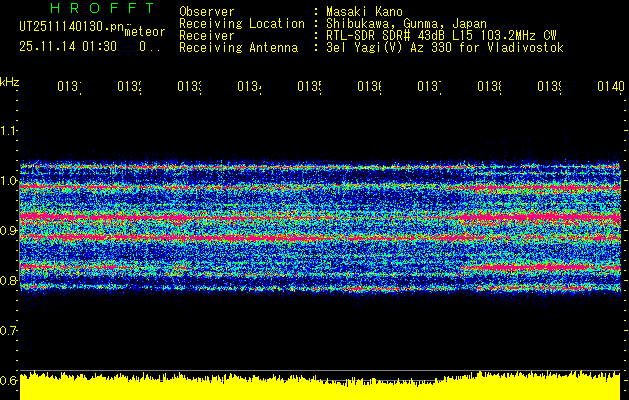
Task: Click the 0.7 frequency axis label
Action: pos(8,330)
